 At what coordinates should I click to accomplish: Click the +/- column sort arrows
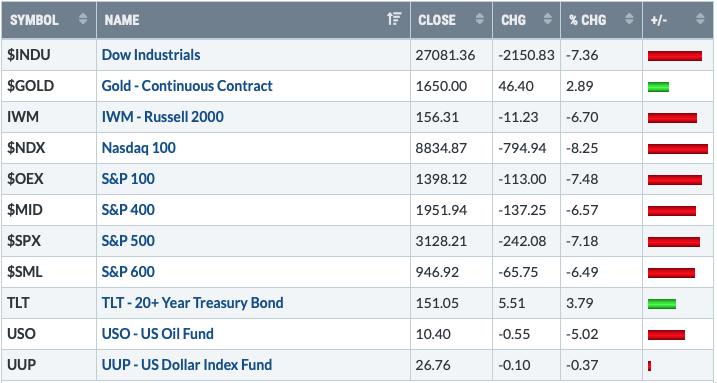click(x=700, y=19)
